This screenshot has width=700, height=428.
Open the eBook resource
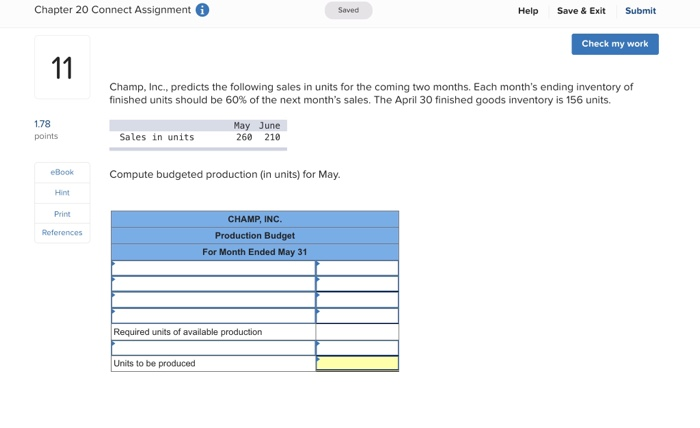point(62,172)
